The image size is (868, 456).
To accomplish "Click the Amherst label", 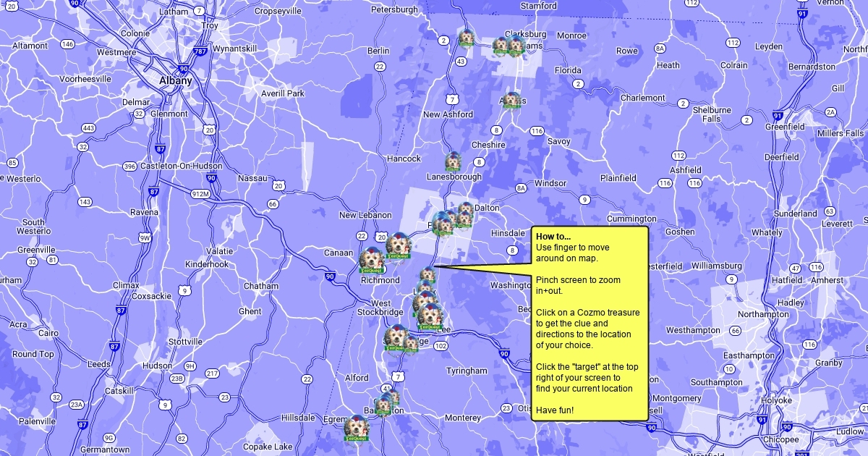I will pyautogui.click(x=826, y=280).
